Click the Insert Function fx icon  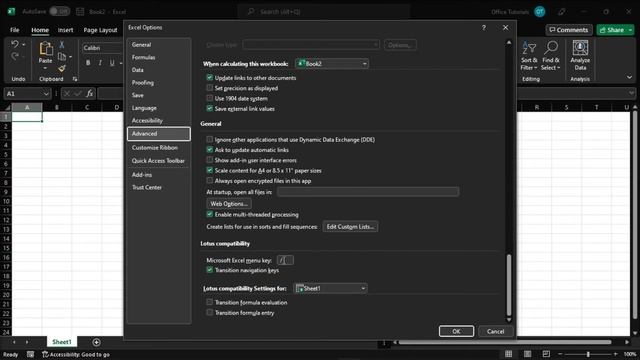(x=89, y=93)
